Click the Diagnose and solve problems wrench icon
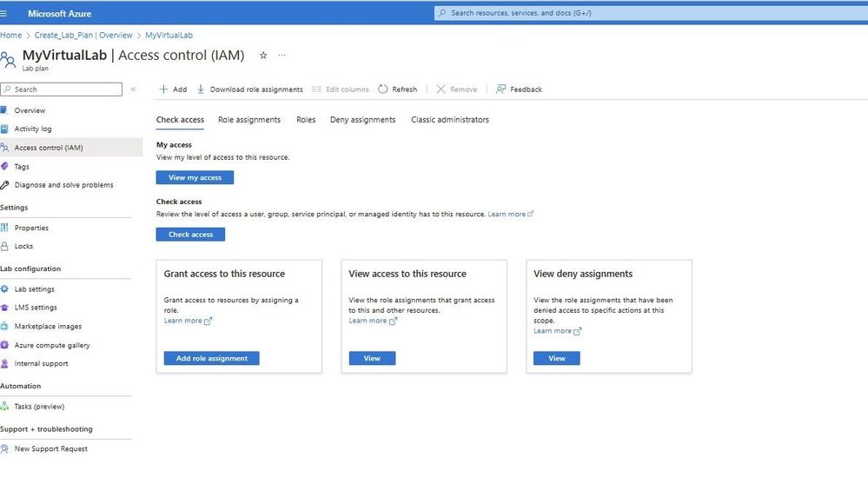 tap(4, 185)
